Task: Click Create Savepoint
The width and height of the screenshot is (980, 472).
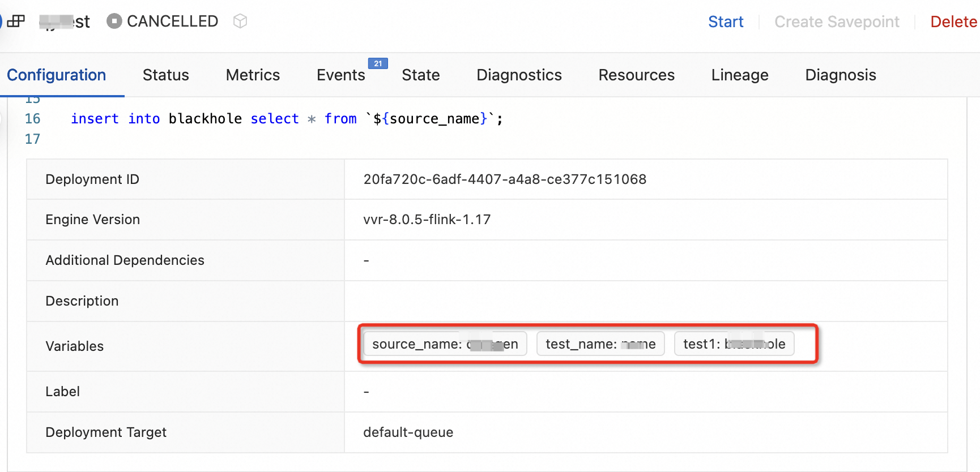Action: (837, 22)
